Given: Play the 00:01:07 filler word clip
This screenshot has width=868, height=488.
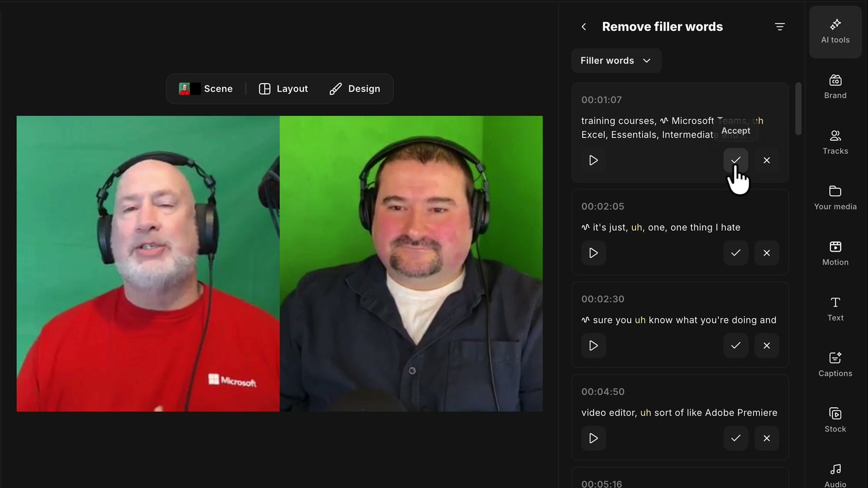Looking at the screenshot, I should [593, 160].
